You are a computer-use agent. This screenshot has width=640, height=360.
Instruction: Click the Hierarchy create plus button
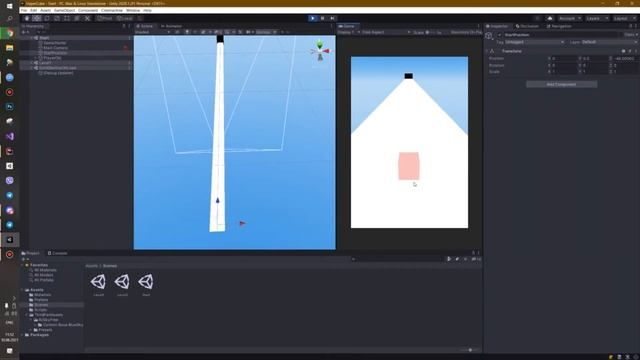[x=25, y=32]
